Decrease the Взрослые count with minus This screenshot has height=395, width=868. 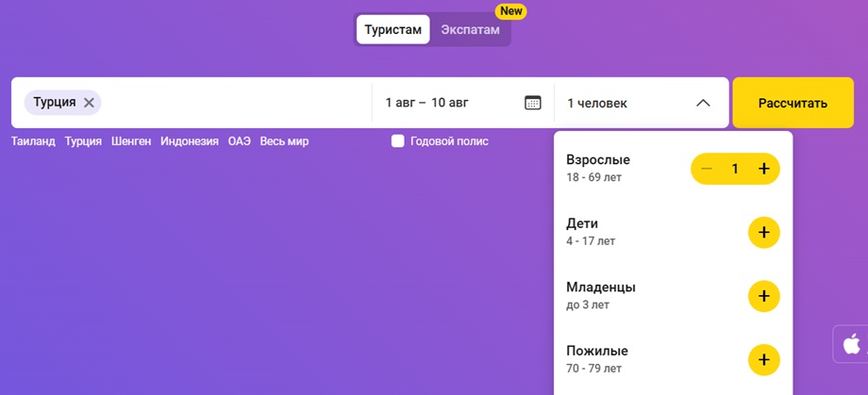707,169
